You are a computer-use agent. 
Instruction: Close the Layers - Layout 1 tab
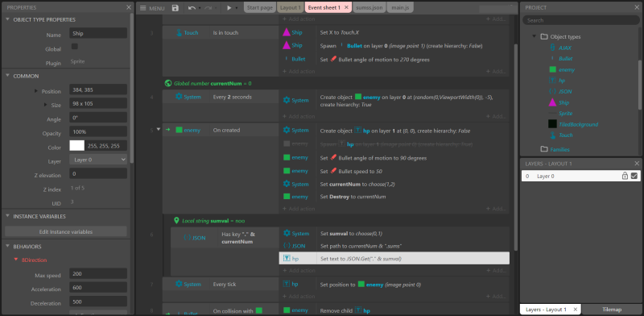tap(575, 310)
